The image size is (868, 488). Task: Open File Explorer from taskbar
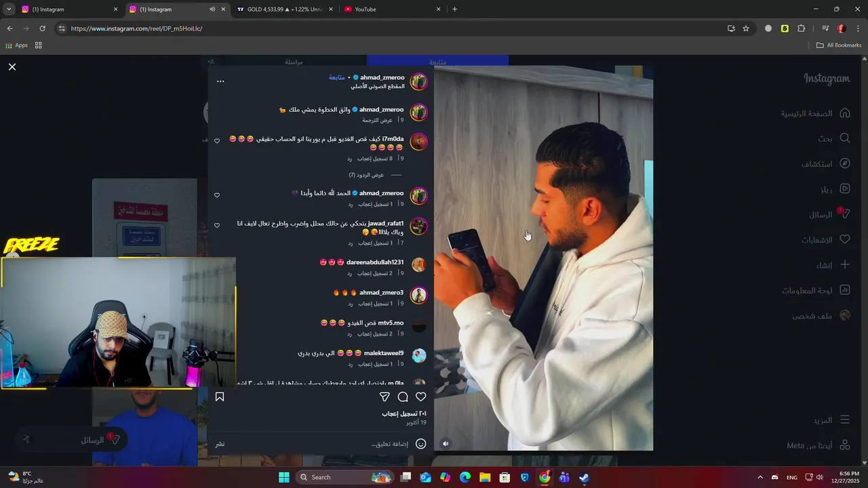[485, 477]
